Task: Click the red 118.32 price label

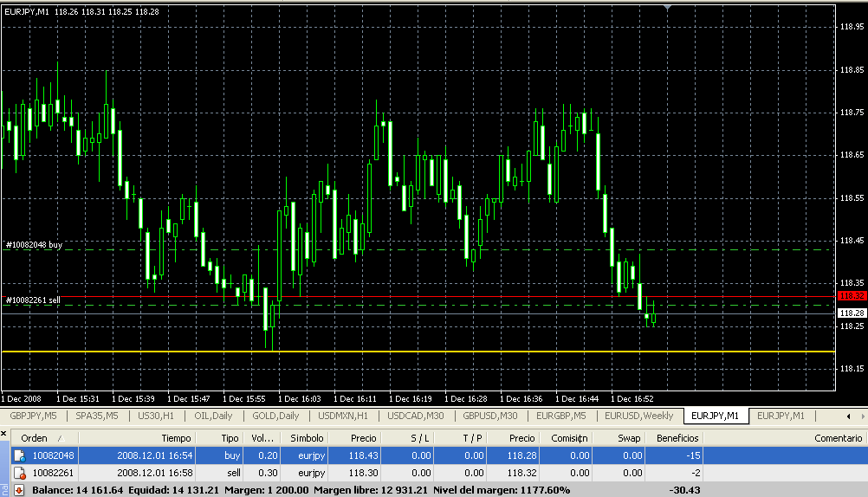Action: pyautogui.click(x=852, y=295)
